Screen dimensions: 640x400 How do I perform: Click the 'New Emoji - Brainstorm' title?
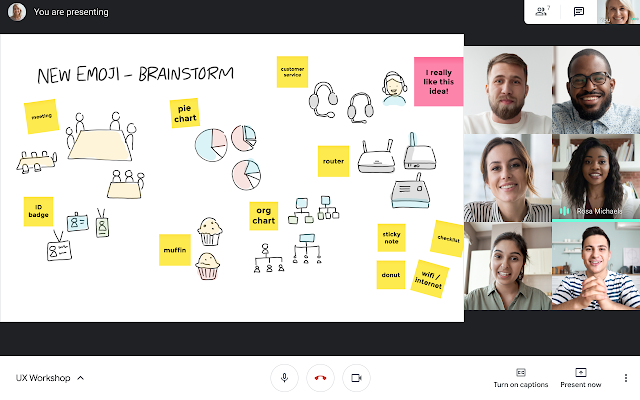tap(135, 74)
